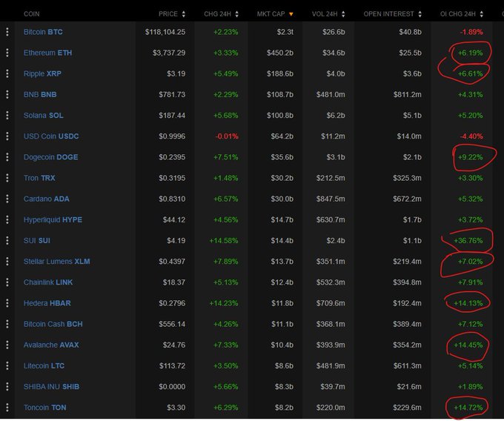Open the row menu for Hedera HBAR

[x=7, y=303]
